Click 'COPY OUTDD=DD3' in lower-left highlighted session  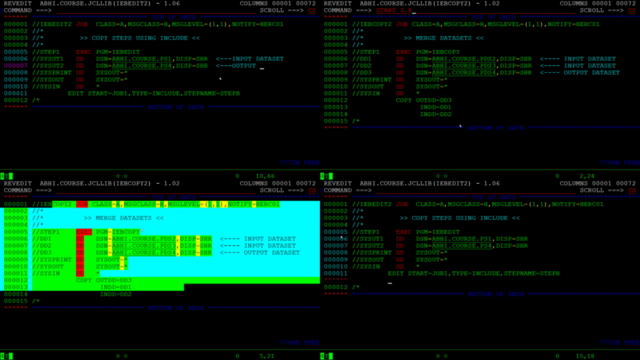pos(104,280)
